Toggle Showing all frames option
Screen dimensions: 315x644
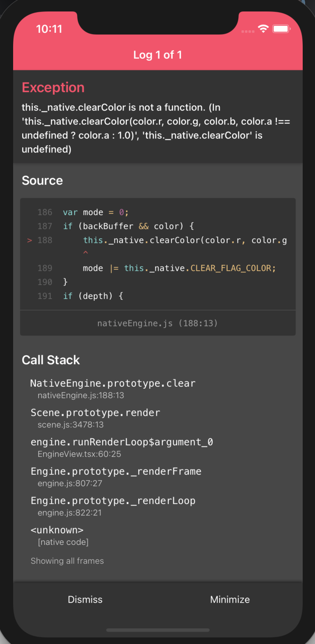tap(67, 561)
